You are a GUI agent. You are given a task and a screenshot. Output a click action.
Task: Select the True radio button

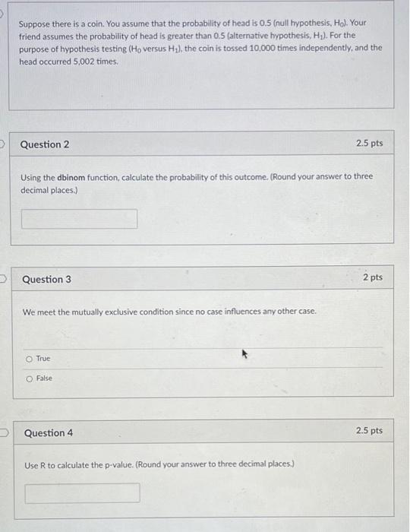(29, 359)
